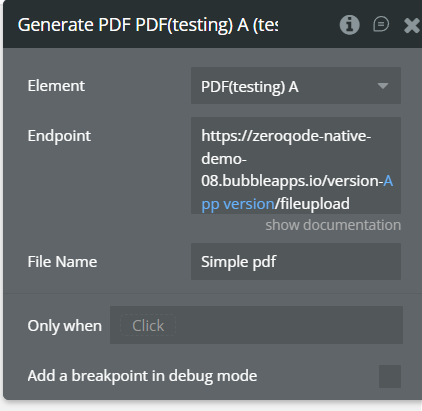Click the Endpoint field label

point(59,136)
